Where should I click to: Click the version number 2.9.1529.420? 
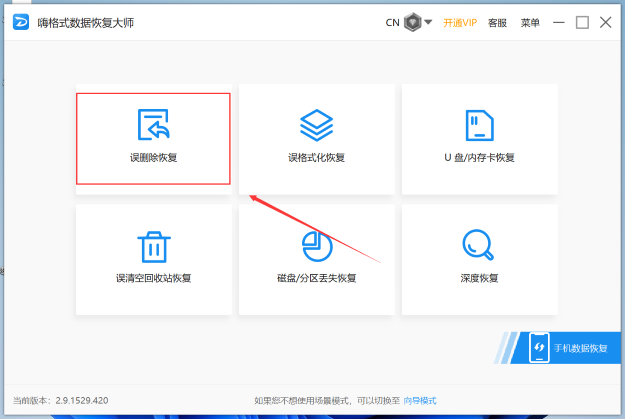tap(82, 400)
